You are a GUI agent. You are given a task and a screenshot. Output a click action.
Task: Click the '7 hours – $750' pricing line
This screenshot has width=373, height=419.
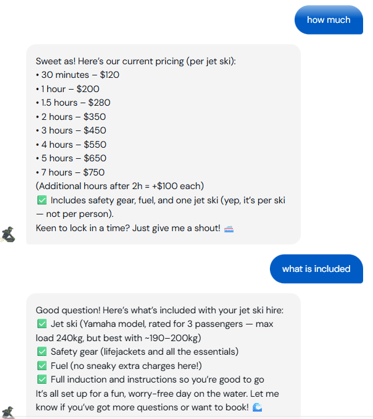click(x=70, y=172)
